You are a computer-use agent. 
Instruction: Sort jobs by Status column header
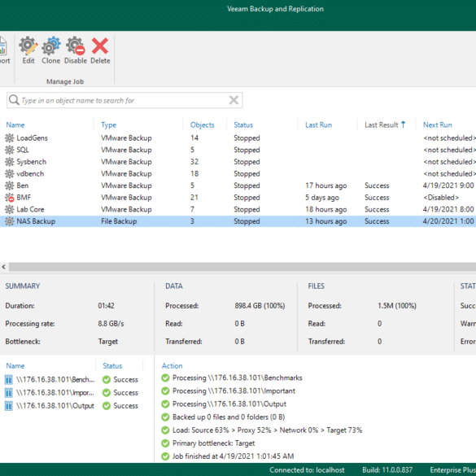click(243, 124)
